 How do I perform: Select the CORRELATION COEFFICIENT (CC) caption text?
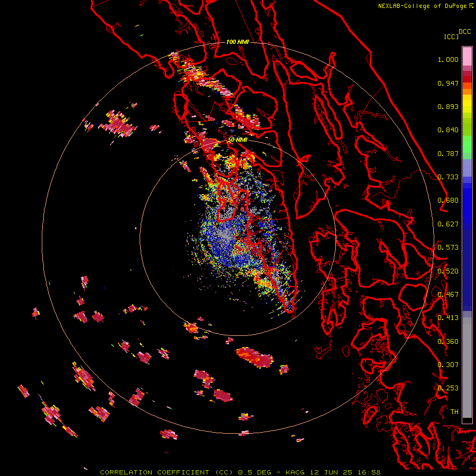coord(167,472)
